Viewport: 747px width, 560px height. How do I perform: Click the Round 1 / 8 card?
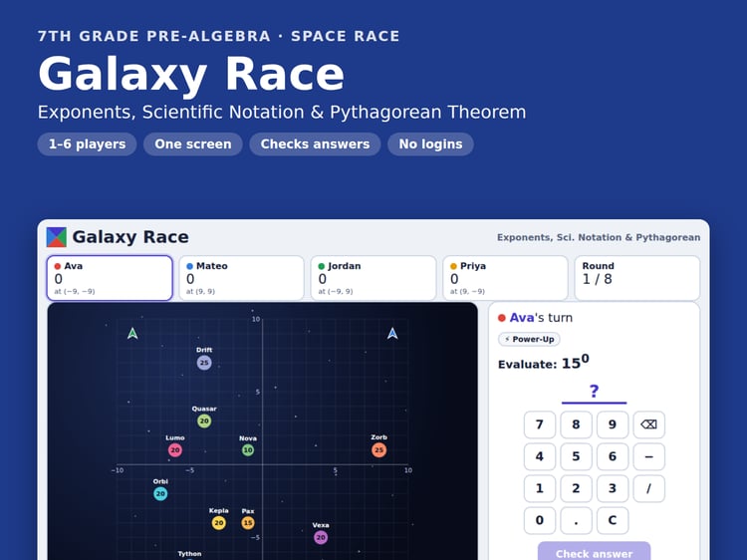tap(637, 278)
